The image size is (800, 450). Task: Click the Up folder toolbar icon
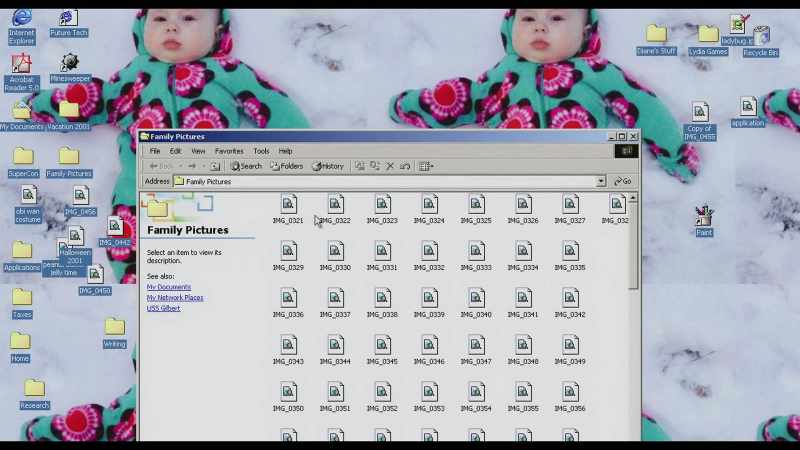(215, 166)
